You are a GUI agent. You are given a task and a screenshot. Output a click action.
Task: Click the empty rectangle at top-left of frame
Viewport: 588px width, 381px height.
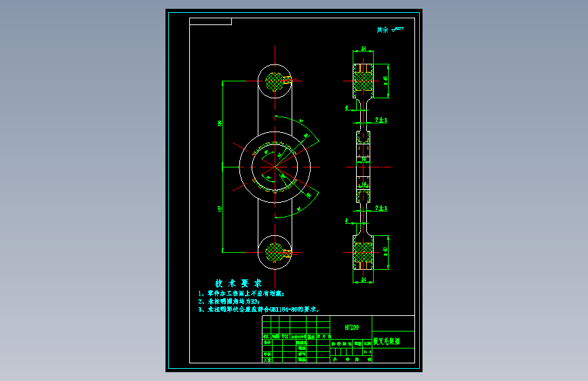pyautogui.click(x=211, y=22)
